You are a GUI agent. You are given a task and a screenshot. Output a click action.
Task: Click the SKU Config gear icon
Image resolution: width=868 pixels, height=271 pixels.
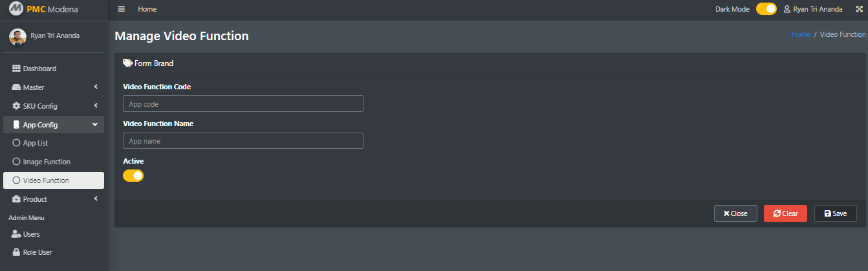[x=17, y=106]
